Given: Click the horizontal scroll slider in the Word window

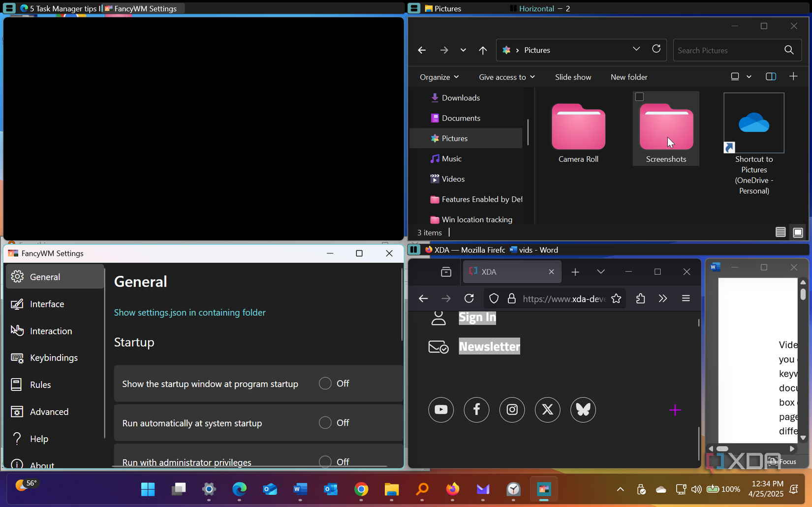Looking at the screenshot, I should pos(722,448).
